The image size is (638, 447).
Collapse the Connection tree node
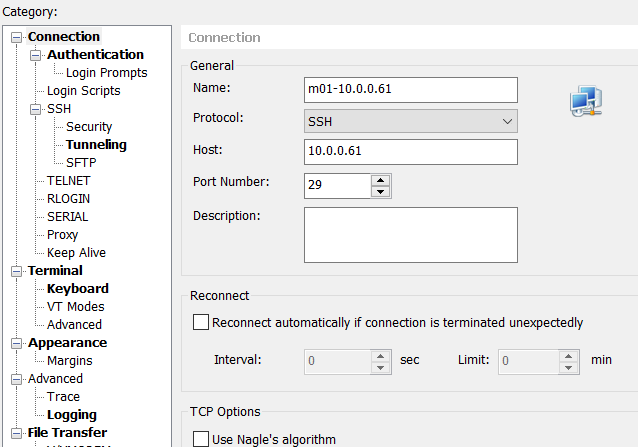(x=16, y=37)
